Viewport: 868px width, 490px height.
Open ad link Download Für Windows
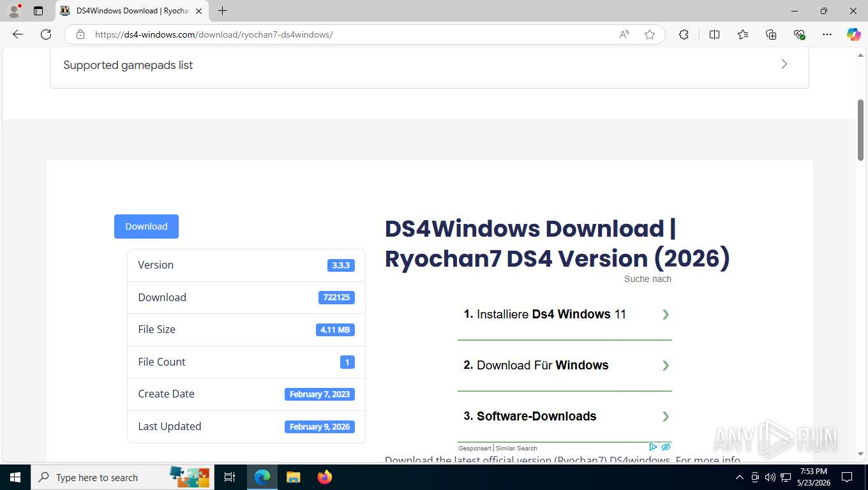point(535,365)
